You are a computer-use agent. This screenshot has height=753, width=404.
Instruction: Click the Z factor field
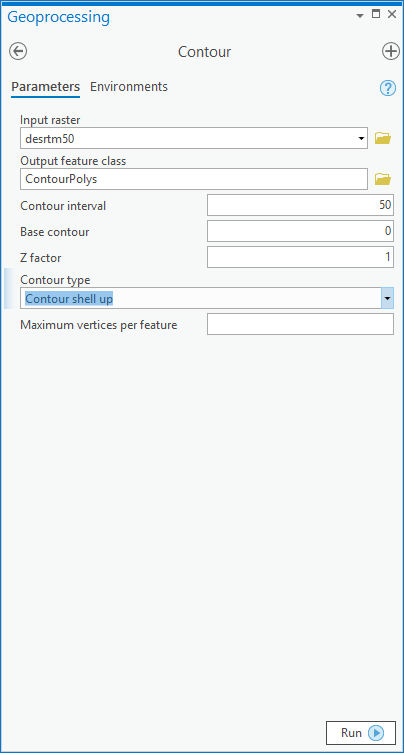click(x=300, y=257)
